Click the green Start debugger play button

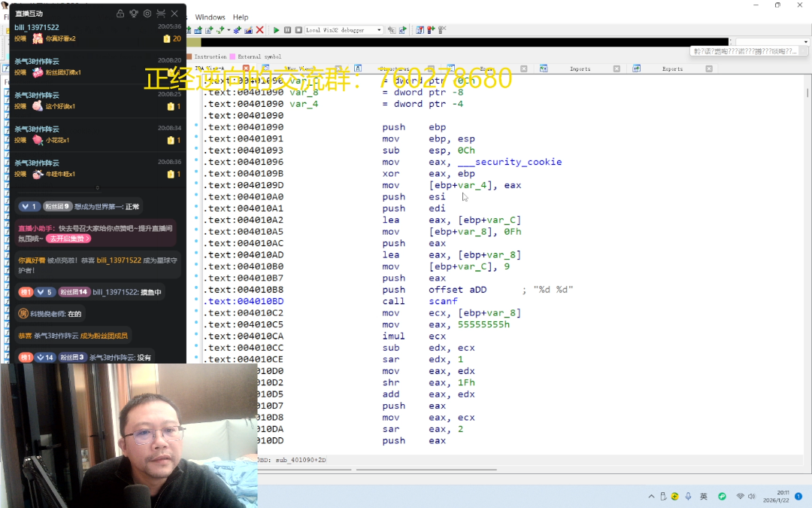click(277, 30)
